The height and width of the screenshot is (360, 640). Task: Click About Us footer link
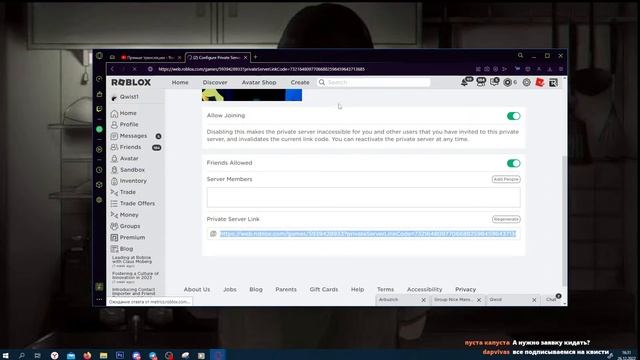pyautogui.click(x=197, y=289)
